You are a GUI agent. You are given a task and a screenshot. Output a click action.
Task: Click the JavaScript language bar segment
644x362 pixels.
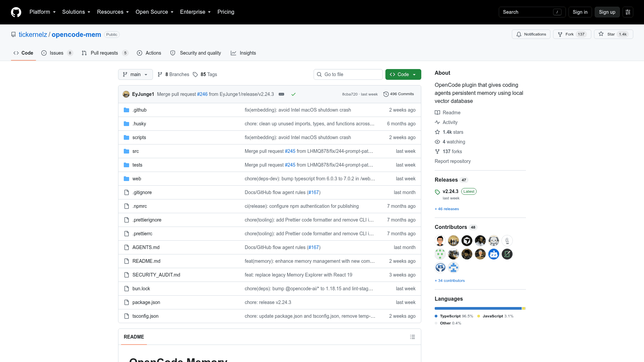(524, 308)
